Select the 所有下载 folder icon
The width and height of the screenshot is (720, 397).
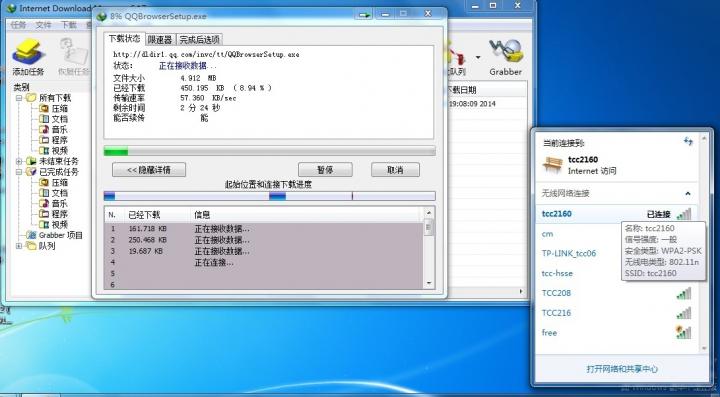(x=31, y=97)
